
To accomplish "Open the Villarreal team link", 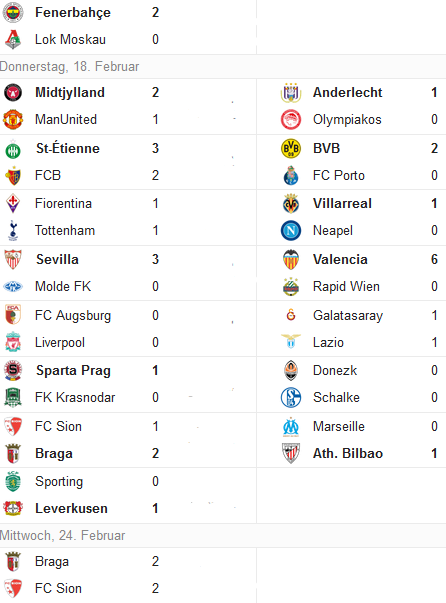I will point(342,203).
